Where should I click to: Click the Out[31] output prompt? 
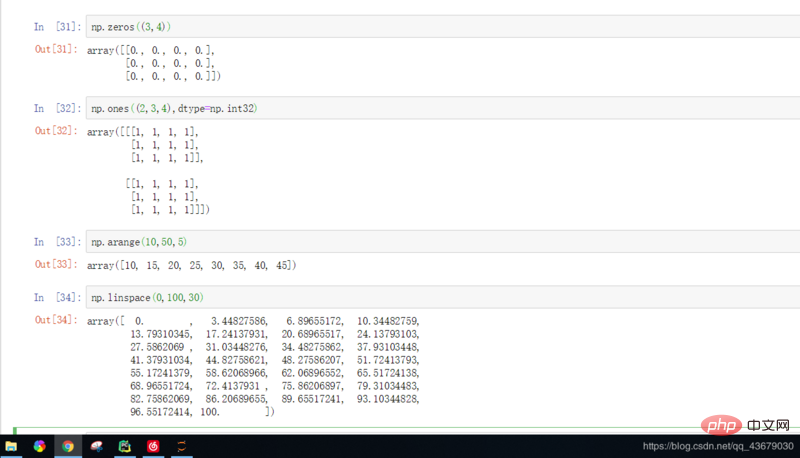56,49
